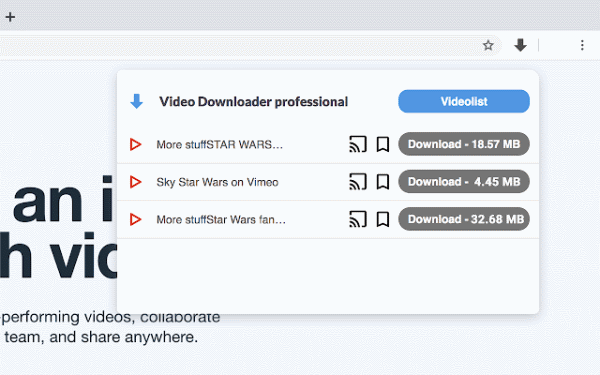The width and height of the screenshot is (600, 375).
Task: Bookmark the More stuffStar Wars fan video
Action: (383, 219)
